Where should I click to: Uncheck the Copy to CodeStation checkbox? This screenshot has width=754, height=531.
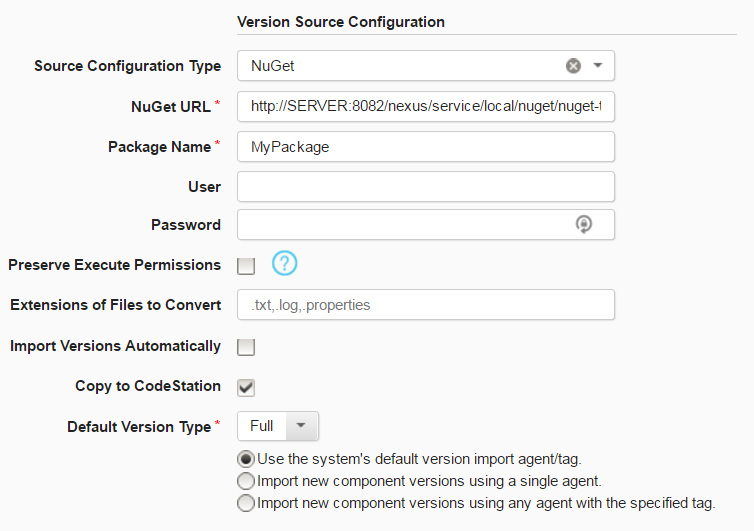click(x=246, y=387)
